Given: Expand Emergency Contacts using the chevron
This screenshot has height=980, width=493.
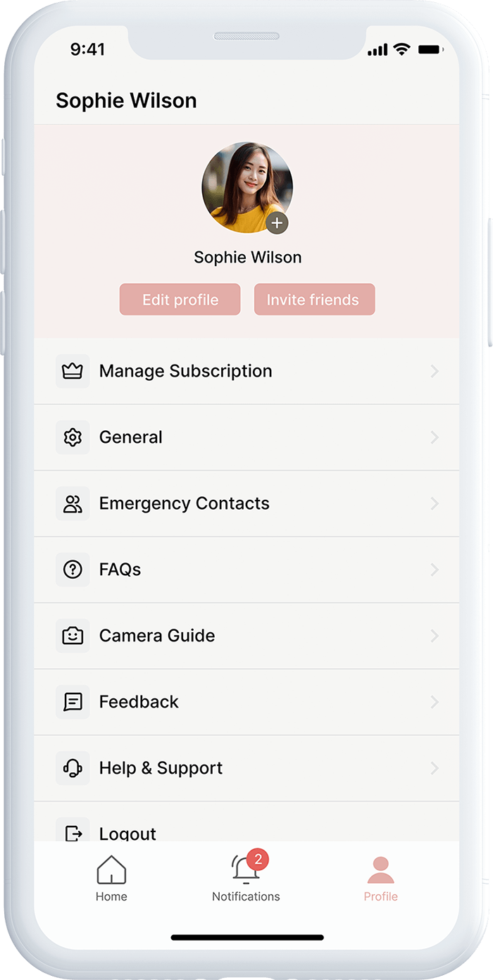Looking at the screenshot, I should click(435, 503).
